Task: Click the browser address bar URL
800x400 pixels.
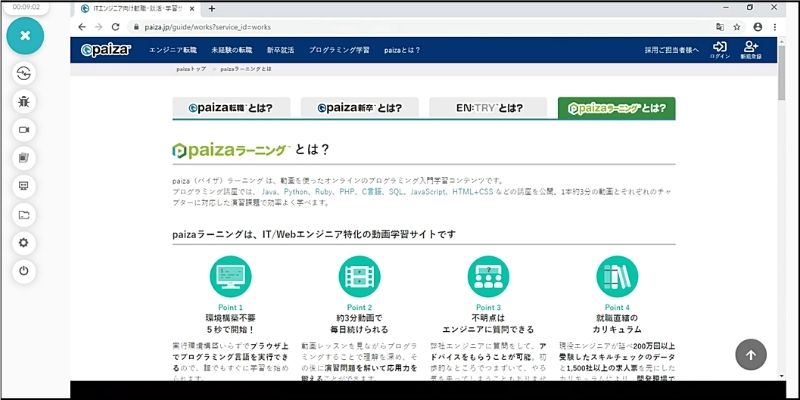Action: [x=207, y=27]
